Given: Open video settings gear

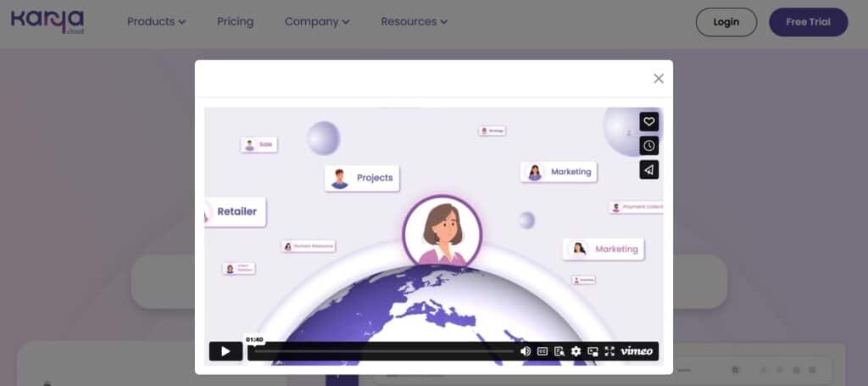Looking at the screenshot, I should pos(576,351).
